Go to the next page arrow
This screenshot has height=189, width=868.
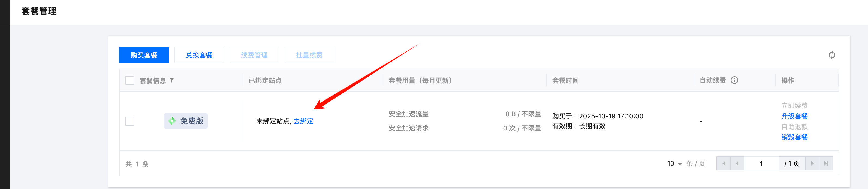[x=812, y=163]
